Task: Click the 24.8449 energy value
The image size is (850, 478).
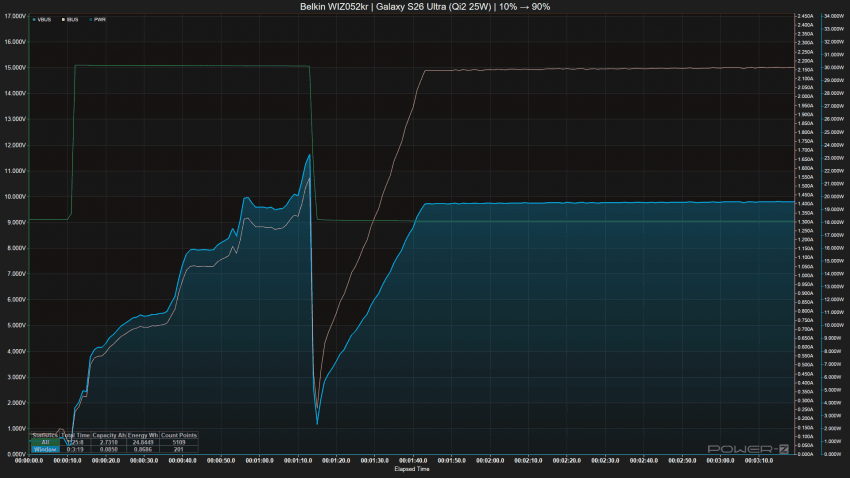Action: pos(143,442)
